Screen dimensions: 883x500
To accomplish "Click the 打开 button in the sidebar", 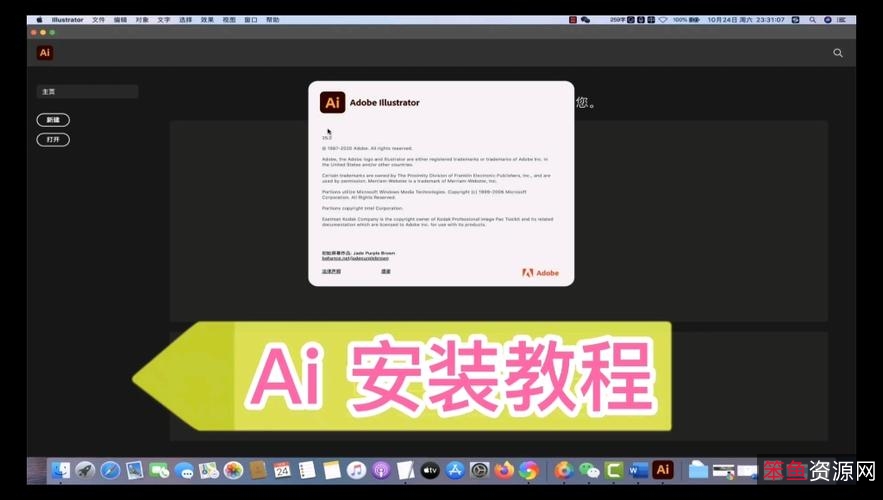I will [x=53, y=140].
